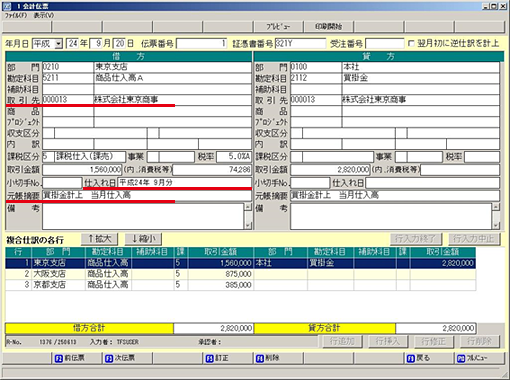The height and width of the screenshot is (380, 510).
Task: Open the 表示(V) menu
Action: tap(43, 15)
